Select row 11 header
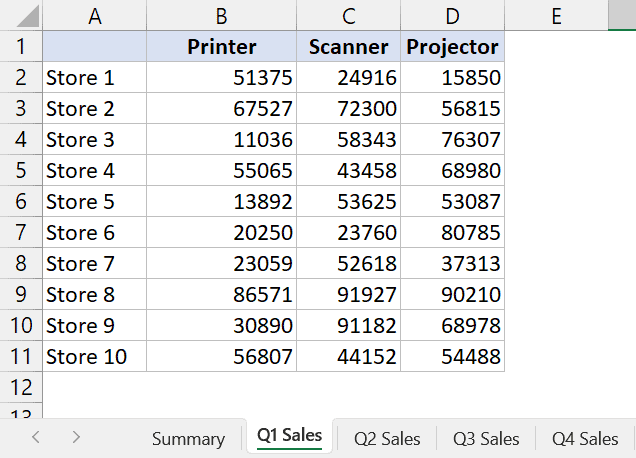This screenshot has width=636, height=458. 21,357
